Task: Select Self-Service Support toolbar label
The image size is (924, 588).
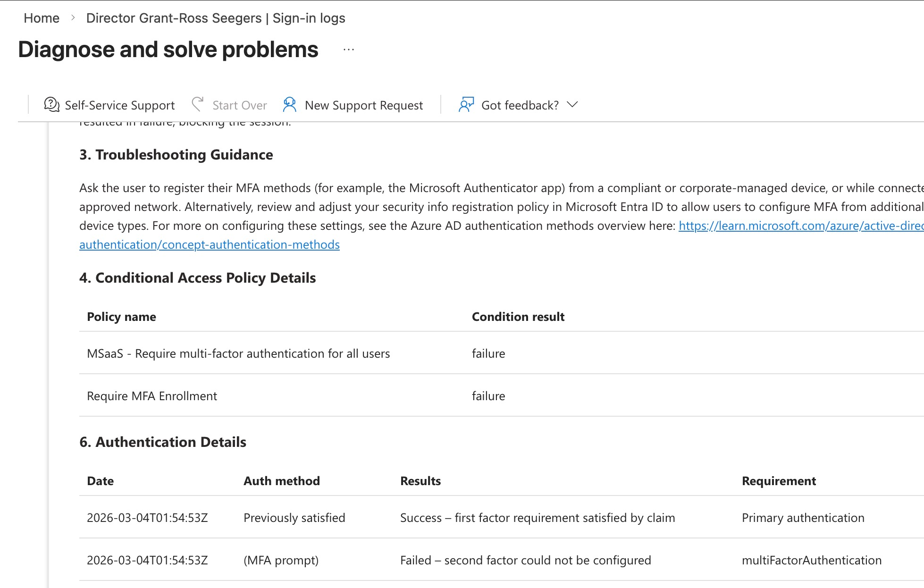Action: [119, 105]
